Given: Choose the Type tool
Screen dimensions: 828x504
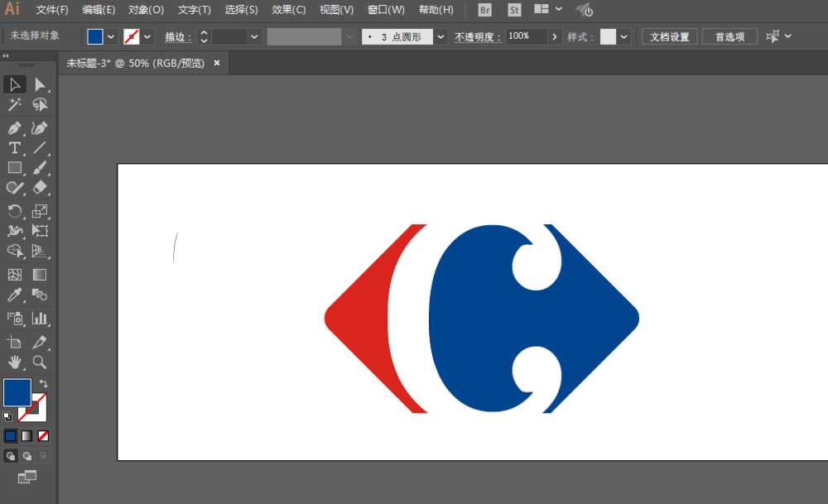Looking at the screenshot, I should [14, 147].
